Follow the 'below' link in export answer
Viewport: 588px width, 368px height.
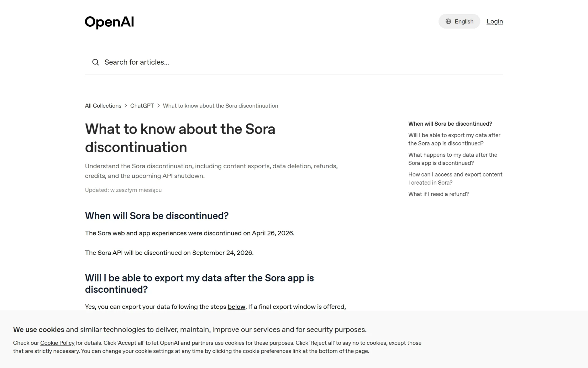point(236,307)
